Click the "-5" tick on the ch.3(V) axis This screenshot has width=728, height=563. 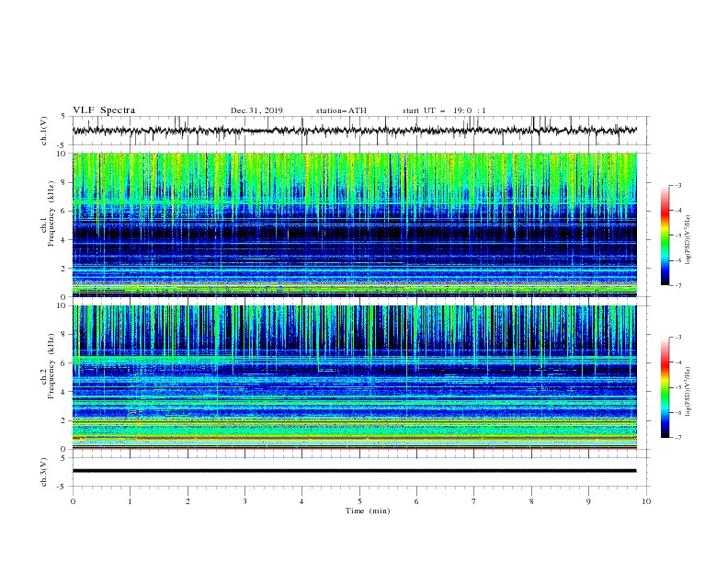(62, 487)
